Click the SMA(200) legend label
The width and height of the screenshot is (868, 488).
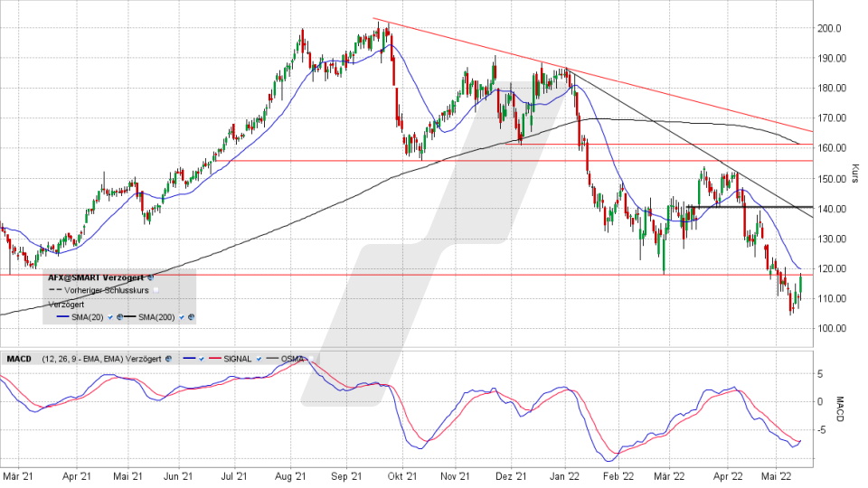[x=156, y=317]
